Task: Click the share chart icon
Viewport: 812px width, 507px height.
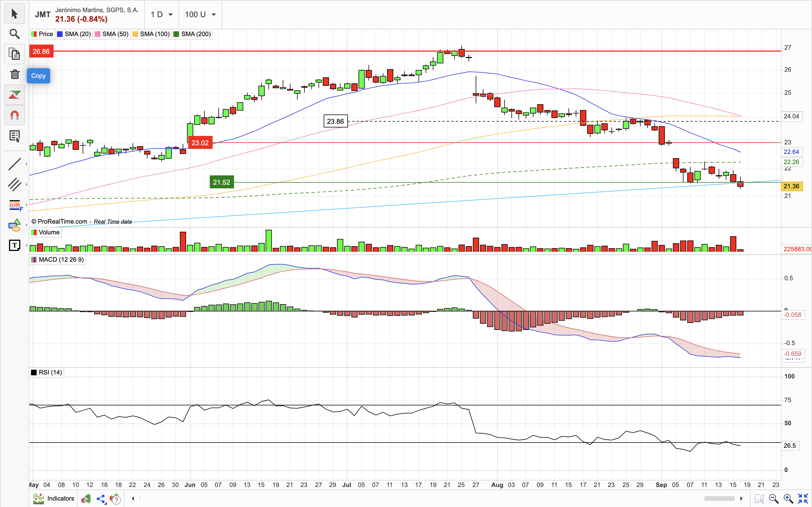Action: point(101,499)
